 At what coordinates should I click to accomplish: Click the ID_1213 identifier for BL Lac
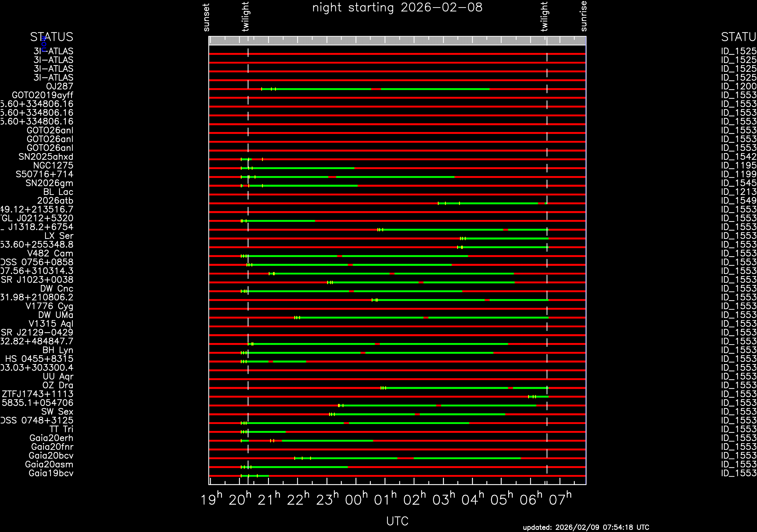click(x=738, y=192)
